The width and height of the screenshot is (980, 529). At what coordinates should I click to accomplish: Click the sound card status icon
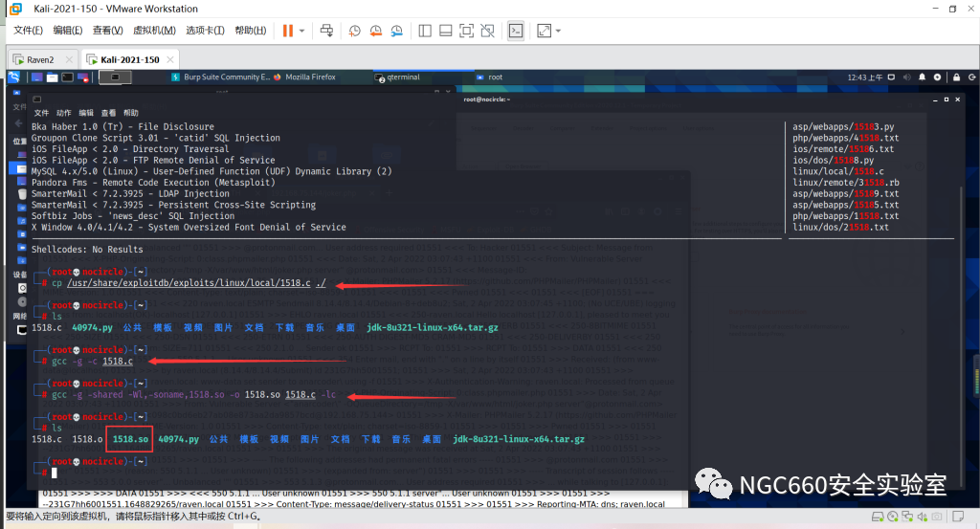click(x=922, y=517)
